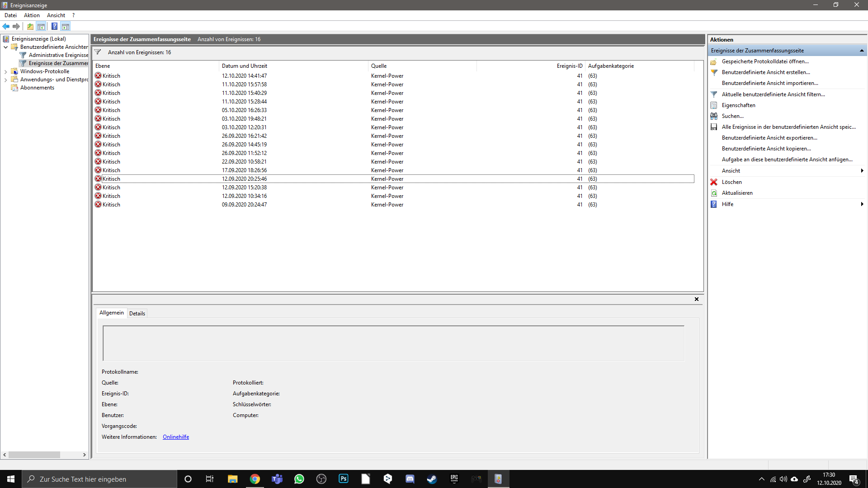Screen dimensions: 868x488
Task: Switch to the Details tab
Action: coord(137,313)
